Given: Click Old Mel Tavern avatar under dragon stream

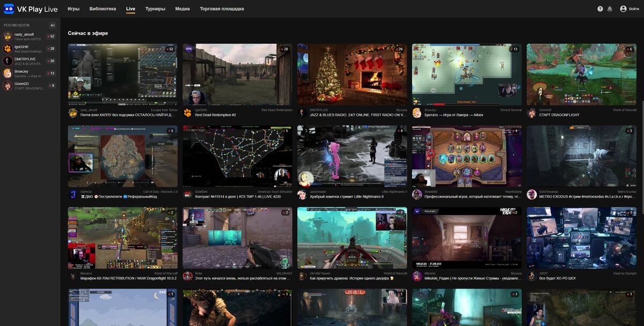Looking at the screenshot, I should click(x=303, y=276).
